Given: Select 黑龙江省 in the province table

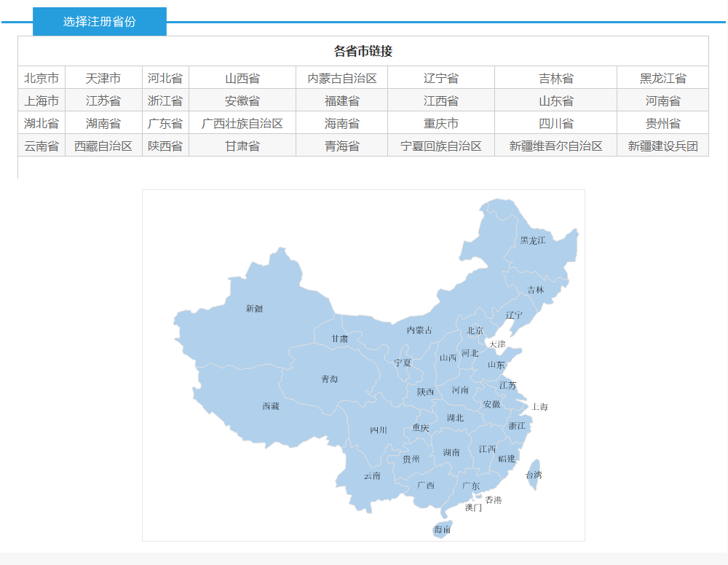Looking at the screenshot, I should pos(662,79).
